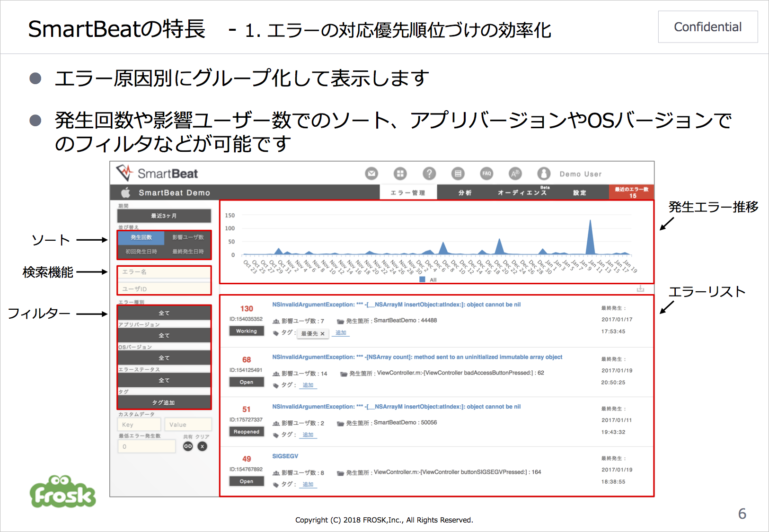This screenshot has width=769, height=532.
Task: Toggle the All series legend swatch
Action: click(422, 279)
